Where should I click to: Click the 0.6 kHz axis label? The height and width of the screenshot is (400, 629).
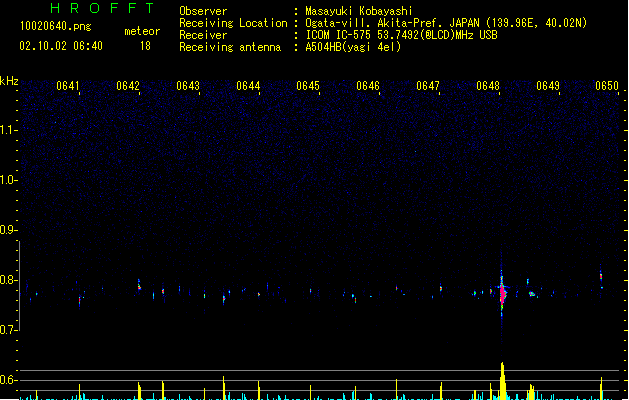pos(8,380)
